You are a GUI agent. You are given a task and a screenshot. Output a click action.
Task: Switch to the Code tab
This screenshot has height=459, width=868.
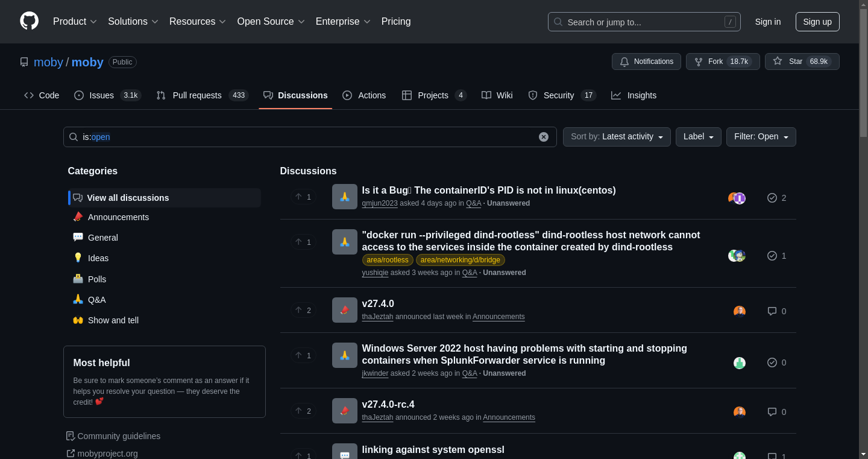coord(42,95)
